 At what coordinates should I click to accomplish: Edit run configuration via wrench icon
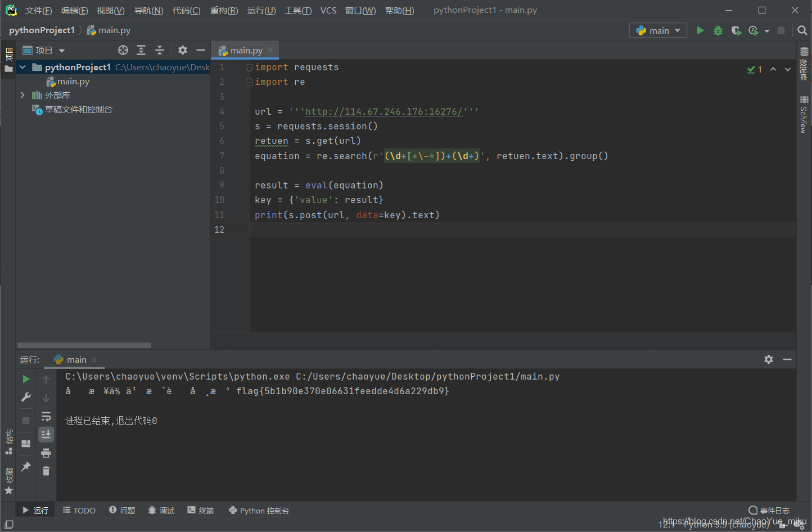tap(25, 397)
